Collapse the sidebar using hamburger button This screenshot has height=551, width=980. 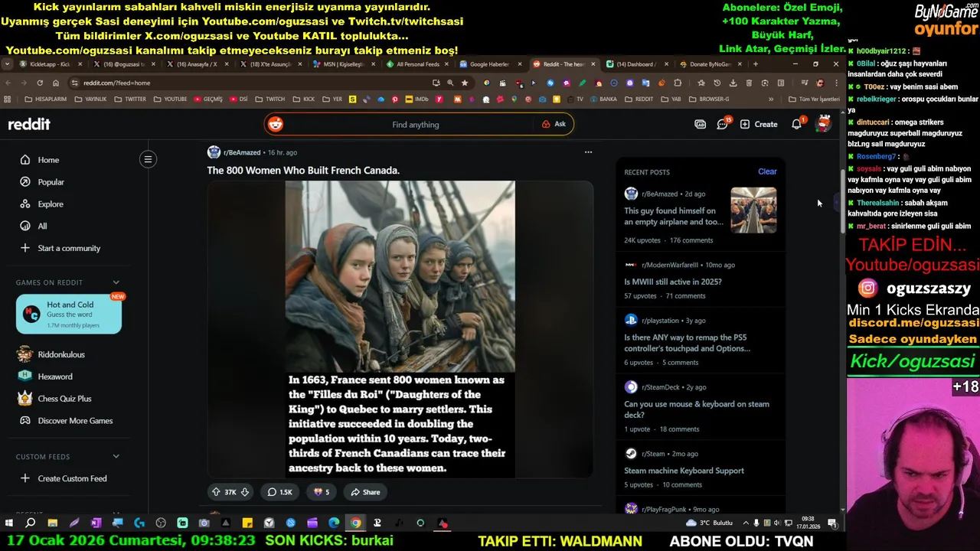[148, 159]
